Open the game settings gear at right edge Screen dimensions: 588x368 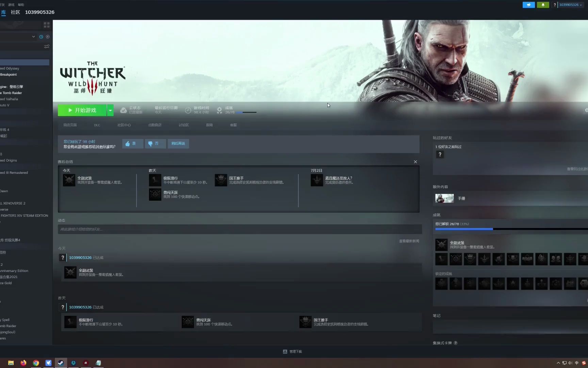586,110
